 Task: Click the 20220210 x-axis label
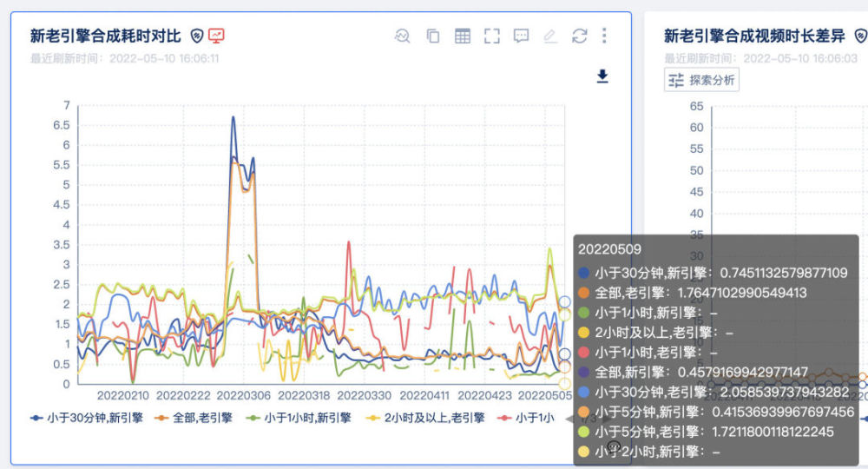click(x=123, y=396)
